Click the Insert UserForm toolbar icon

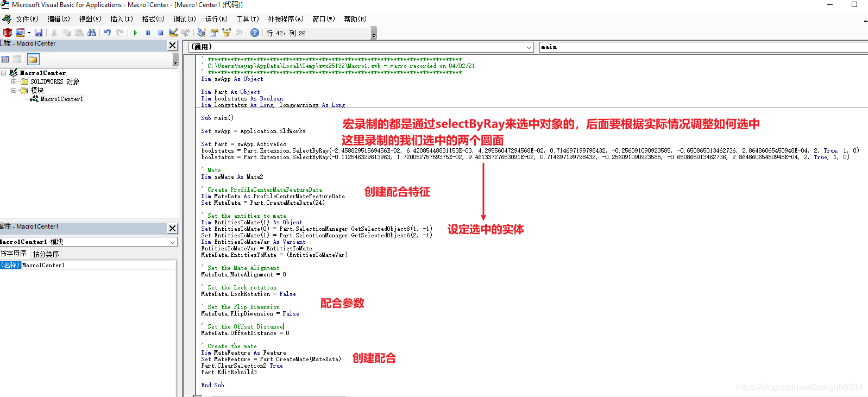20,33
